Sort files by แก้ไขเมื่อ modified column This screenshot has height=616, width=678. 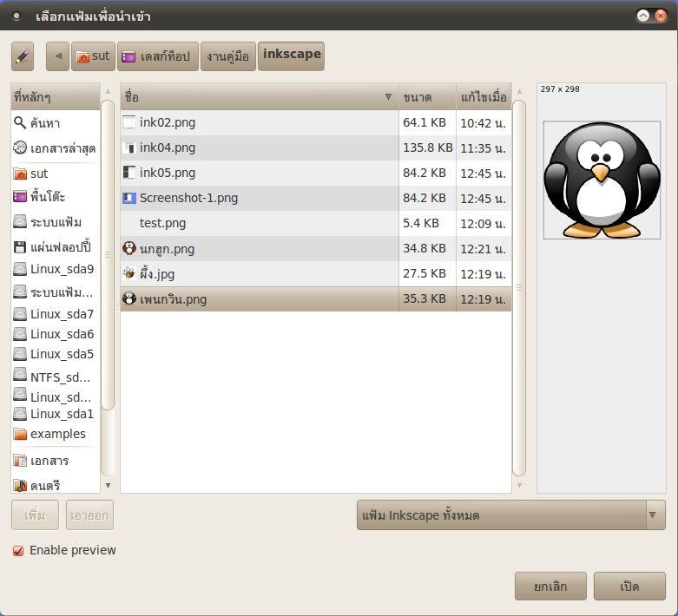click(x=484, y=97)
